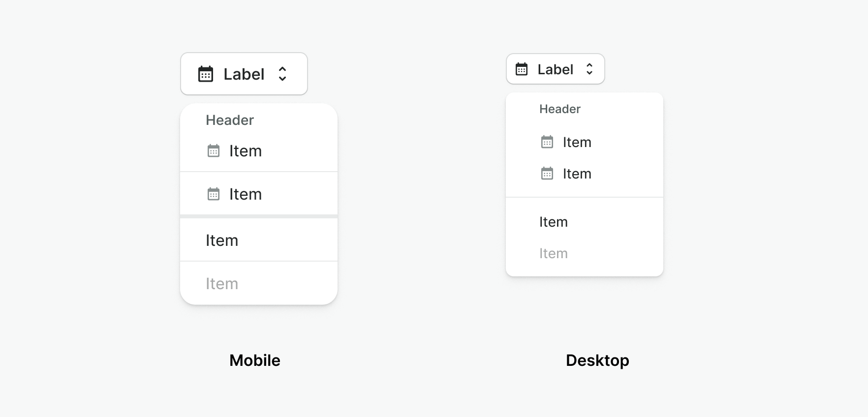
Task: Choose the third Item without icon in Desktop menu
Action: click(x=554, y=222)
